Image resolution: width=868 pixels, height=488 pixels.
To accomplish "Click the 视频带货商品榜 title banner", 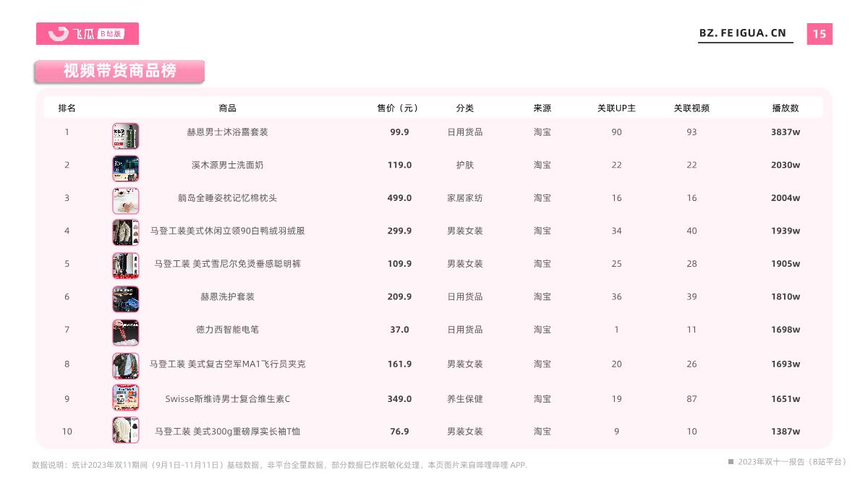I will pos(119,71).
